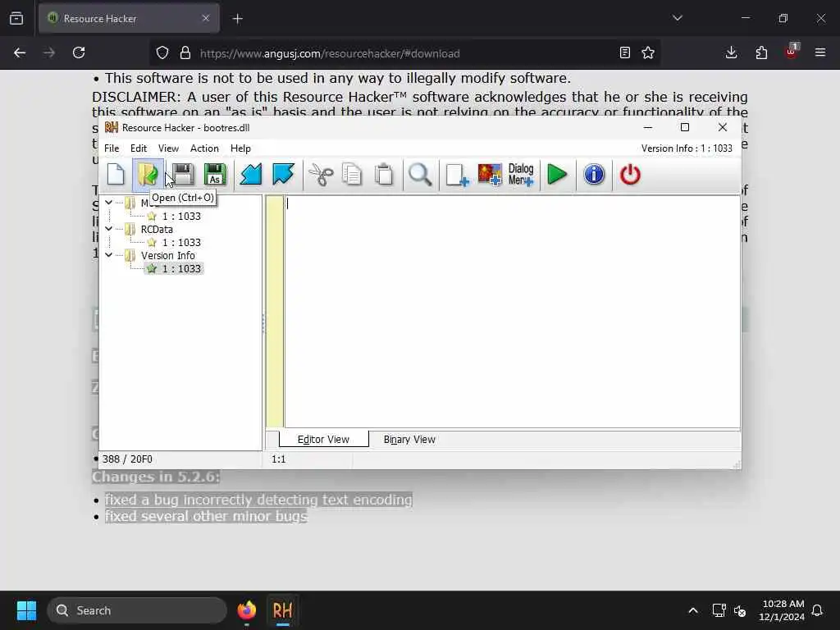Select 1 : 1033 under the first tree folder
This screenshot has height=630, width=840.
click(x=181, y=216)
